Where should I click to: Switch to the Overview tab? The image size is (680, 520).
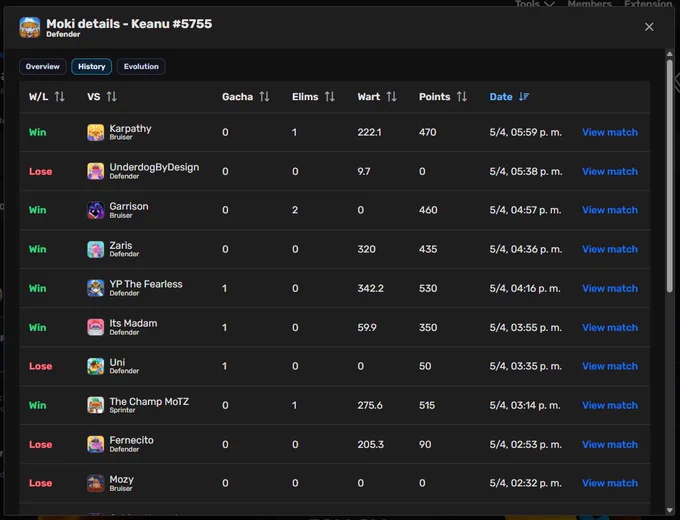coord(42,66)
